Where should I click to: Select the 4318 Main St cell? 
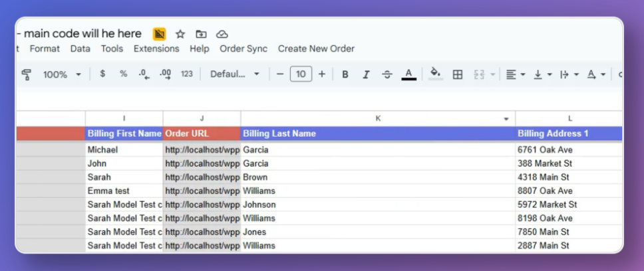pyautogui.click(x=569, y=177)
